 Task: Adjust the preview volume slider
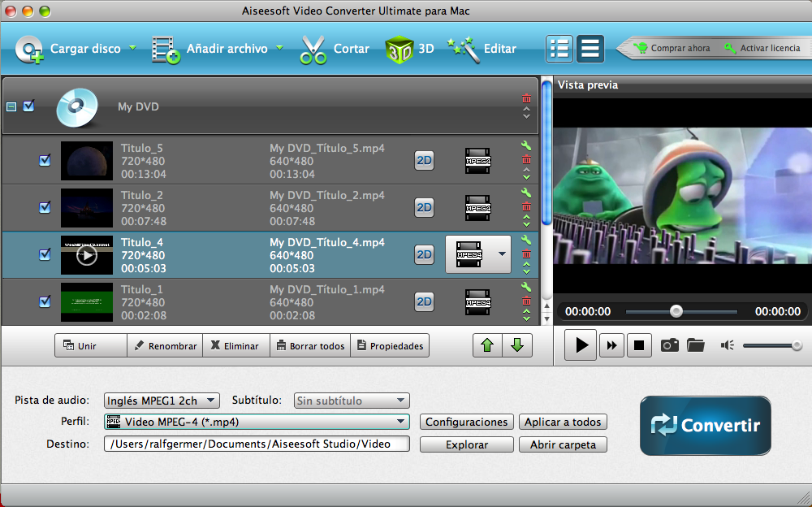pos(772,346)
